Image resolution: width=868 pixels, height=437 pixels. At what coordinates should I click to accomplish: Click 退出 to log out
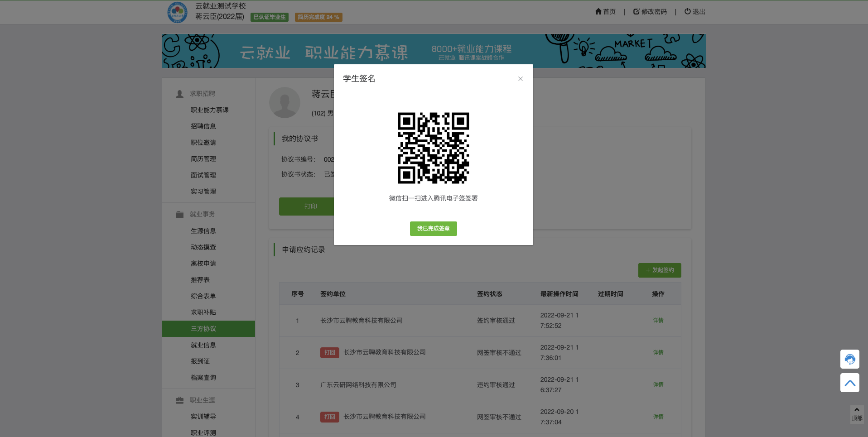point(694,12)
